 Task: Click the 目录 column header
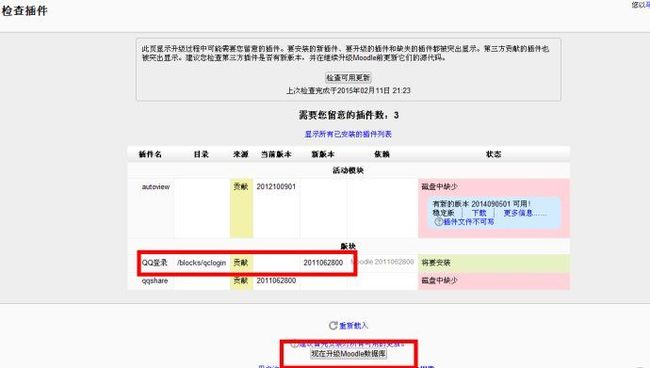coord(201,154)
